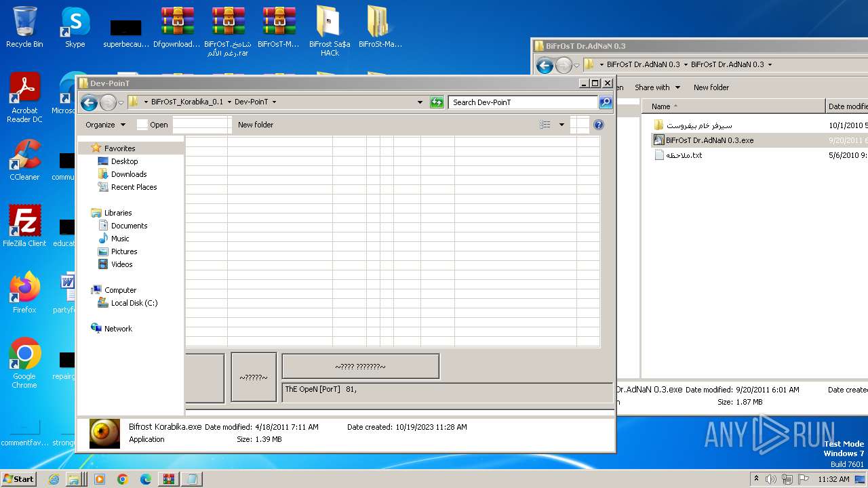Viewport: 868px width, 488px height.
Task: Open the view options dropdown arrow
Action: [x=561, y=125]
